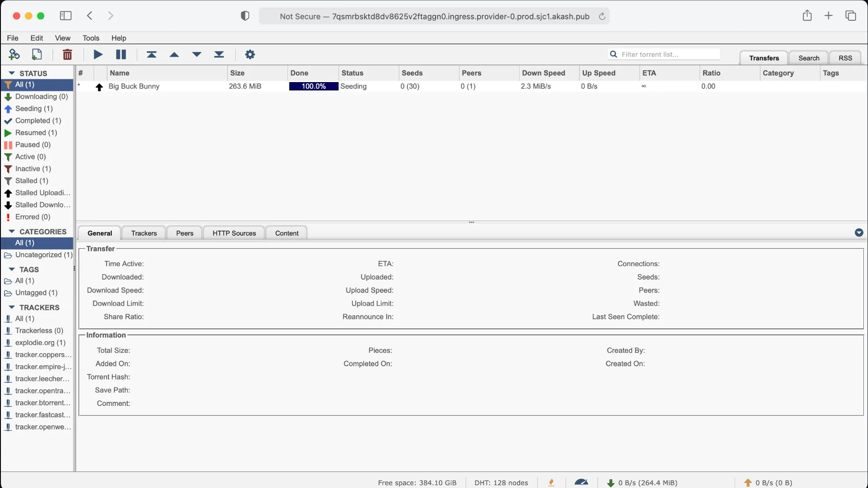Move torrent to top of queue
The image size is (868, 488).
151,54
